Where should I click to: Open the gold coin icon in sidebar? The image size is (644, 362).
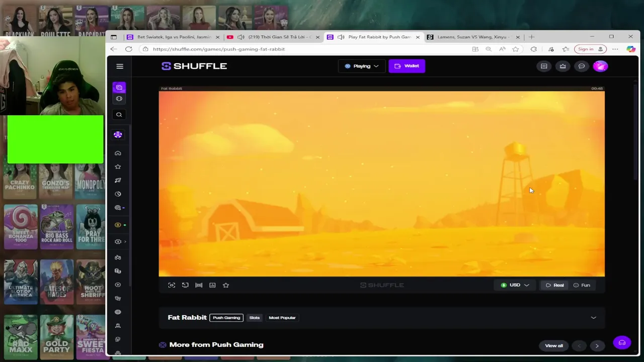click(x=118, y=225)
